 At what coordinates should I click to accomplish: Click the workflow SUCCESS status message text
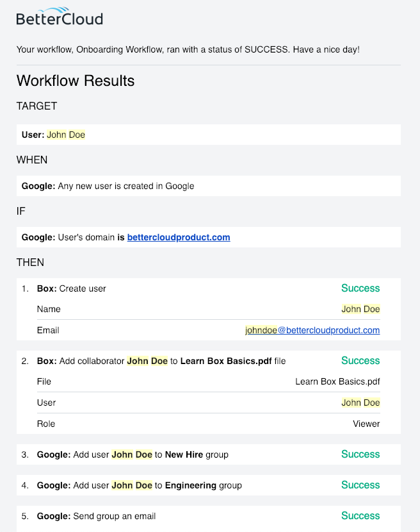(x=188, y=49)
